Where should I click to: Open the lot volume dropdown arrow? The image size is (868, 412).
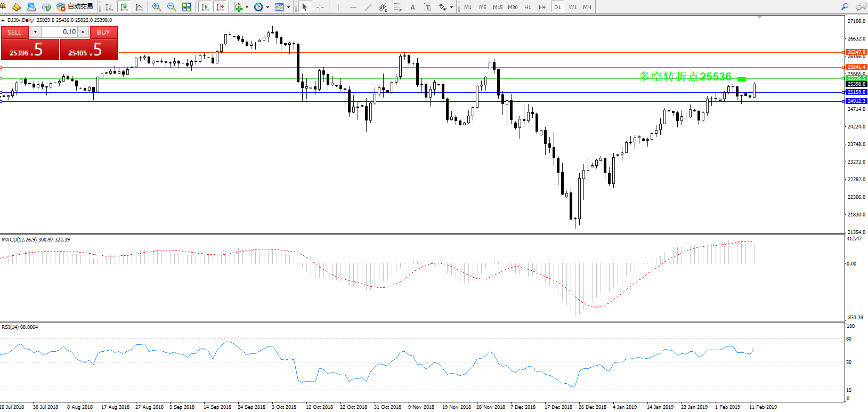(x=35, y=32)
